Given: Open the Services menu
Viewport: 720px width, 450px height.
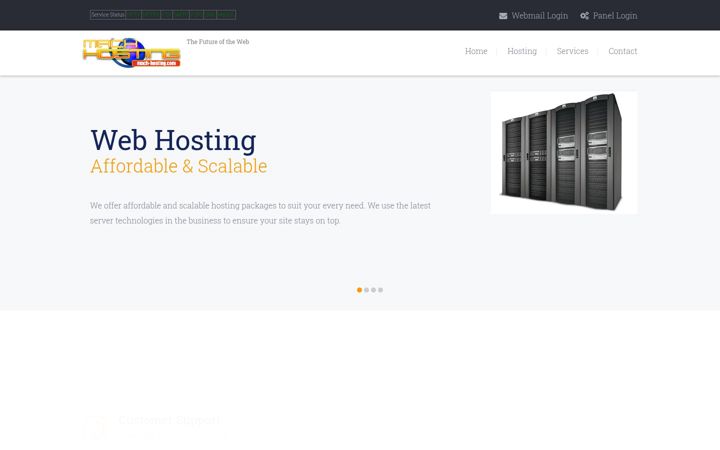Looking at the screenshot, I should [x=572, y=51].
